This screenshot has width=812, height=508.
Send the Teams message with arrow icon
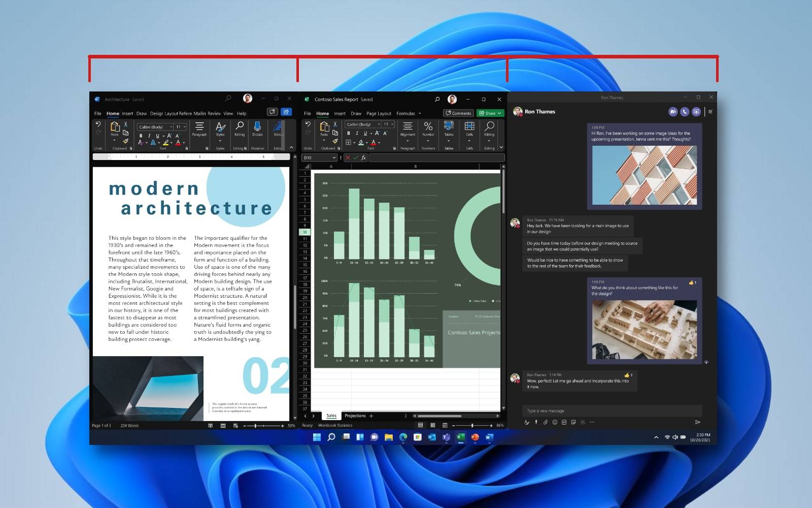coord(697,422)
